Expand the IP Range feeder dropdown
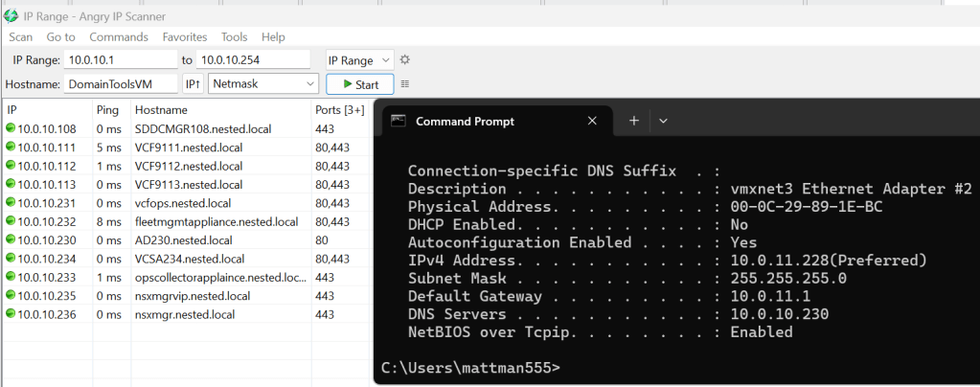Viewport: 980px width, 387px height. click(359, 60)
